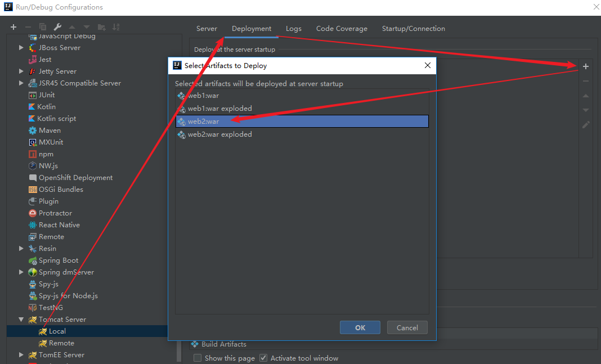Select web2:war artifact
The height and width of the screenshot is (364, 601).
302,122
